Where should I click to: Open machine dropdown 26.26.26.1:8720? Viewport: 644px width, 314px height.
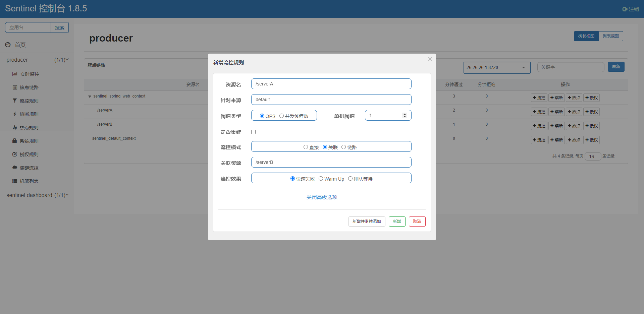coord(497,67)
